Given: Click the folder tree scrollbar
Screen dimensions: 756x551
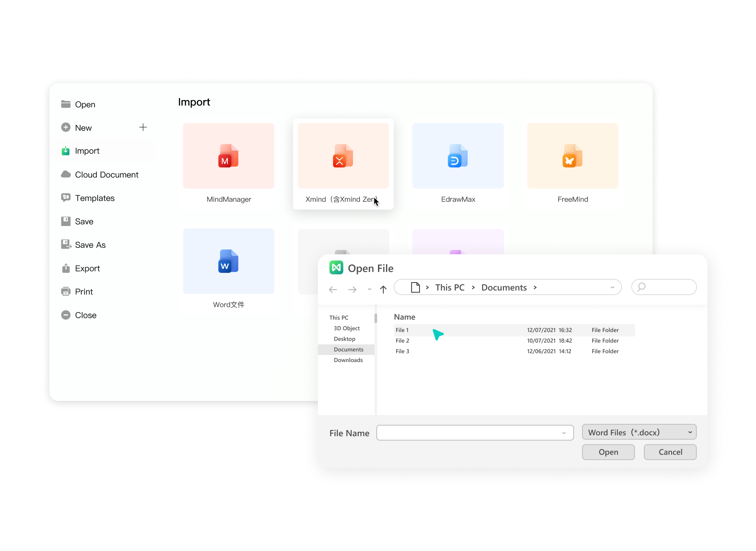Looking at the screenshot, I should 376,318.
